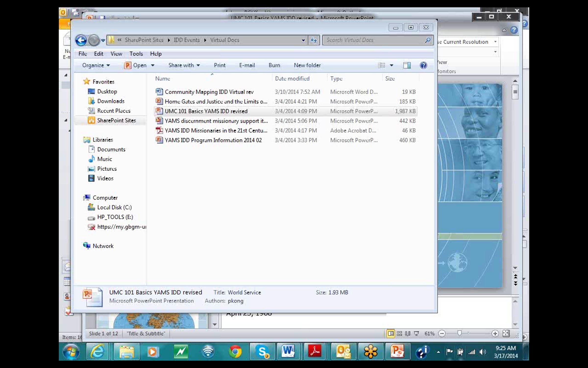
Task: Open the change view options arrow
Action: 392,65
